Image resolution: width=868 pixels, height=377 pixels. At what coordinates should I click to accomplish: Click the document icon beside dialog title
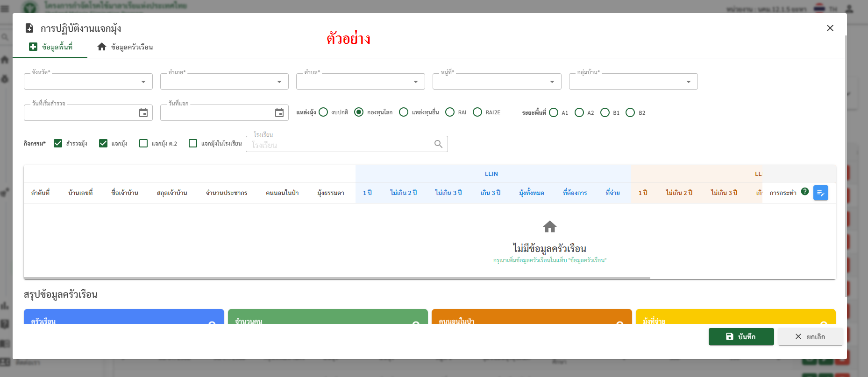tap(29, 28)
